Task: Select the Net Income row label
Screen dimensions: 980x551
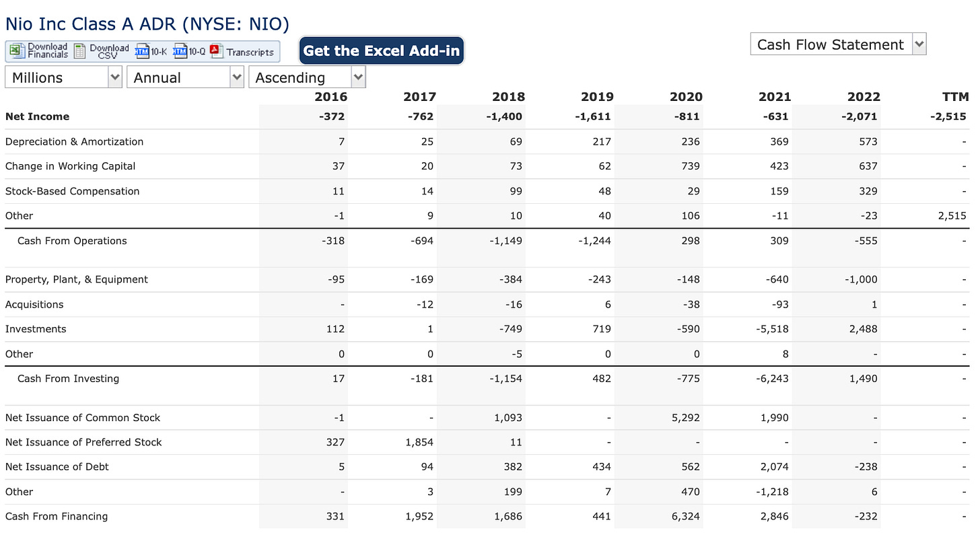Action: point(37,116)
